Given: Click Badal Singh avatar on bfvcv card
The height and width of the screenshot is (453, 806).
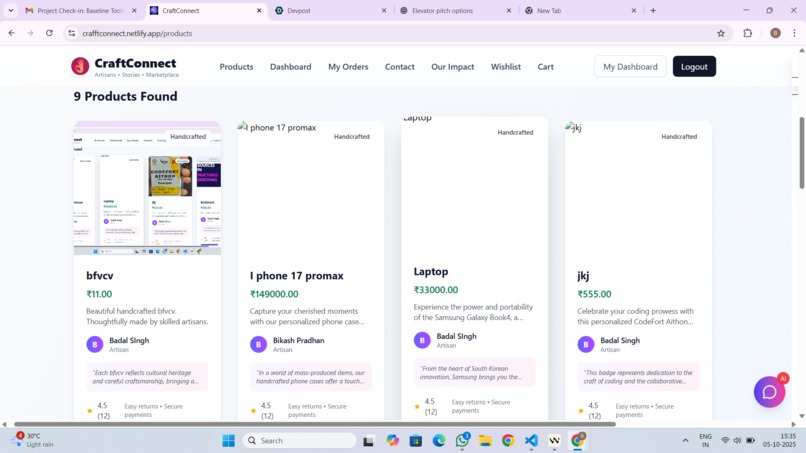Looking at the screenshot, I should [x=95, y=345].
